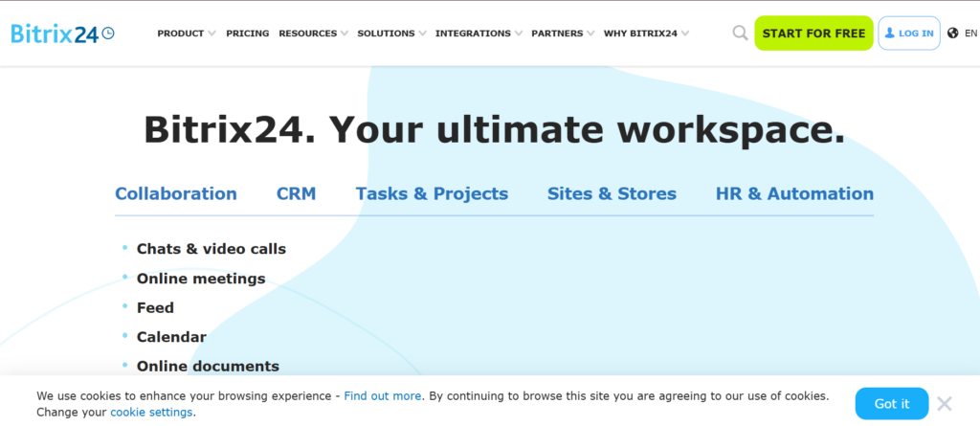
Task: Expand Why Bitrix24 menu
Action: point(646,34)
